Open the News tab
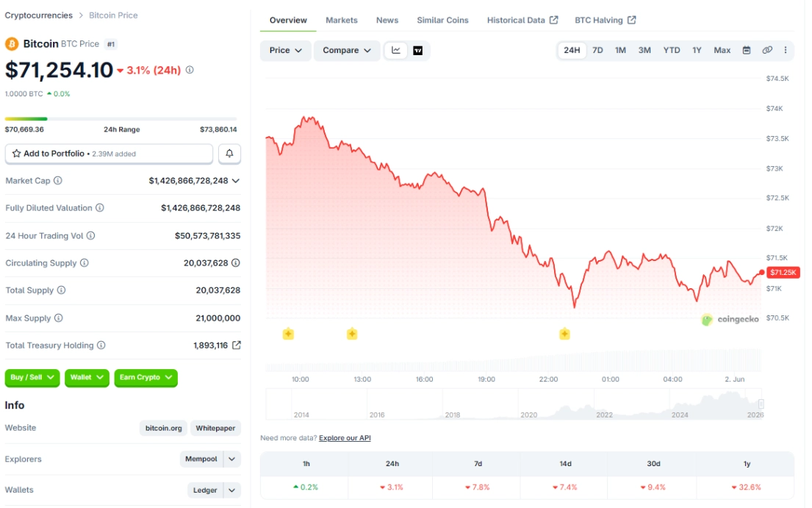 coord(387,20)
